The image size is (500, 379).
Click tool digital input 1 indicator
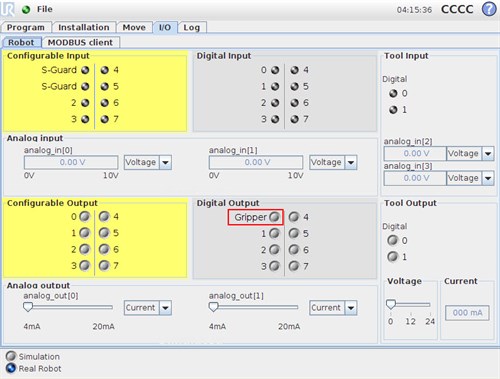(x=393, y=110)
